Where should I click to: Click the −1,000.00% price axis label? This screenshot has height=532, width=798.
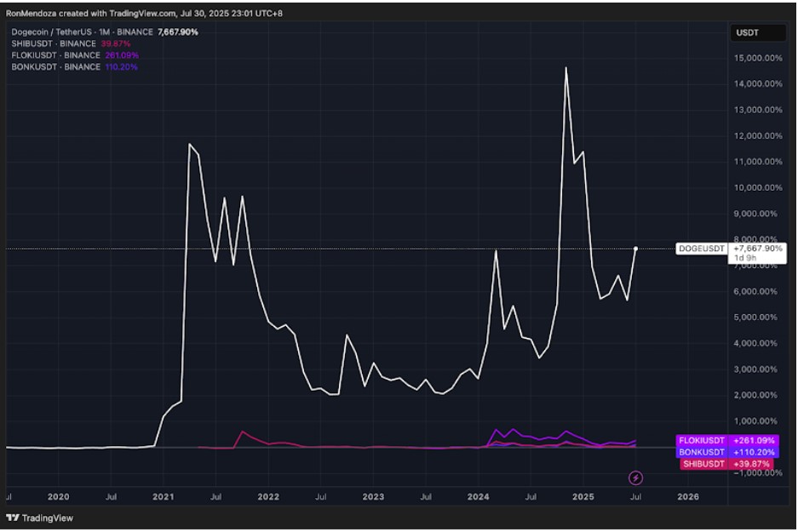click(758, 473)
